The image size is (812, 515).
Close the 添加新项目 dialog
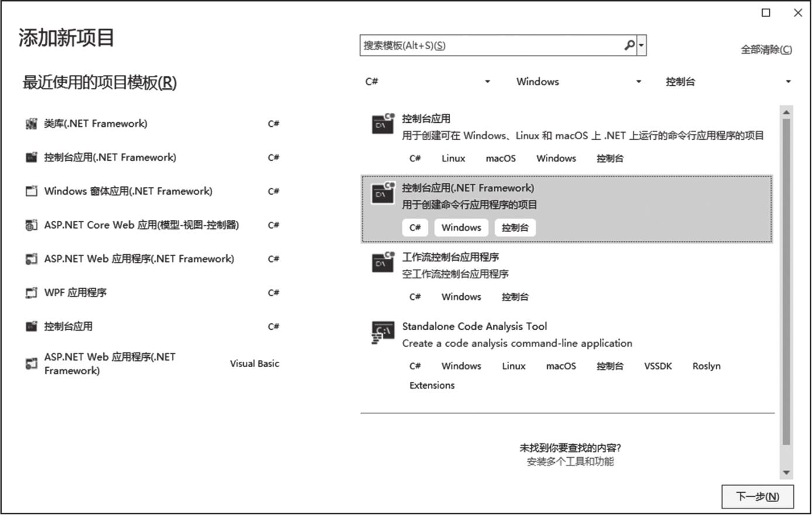pyautogui.click(x=798, y=13)
